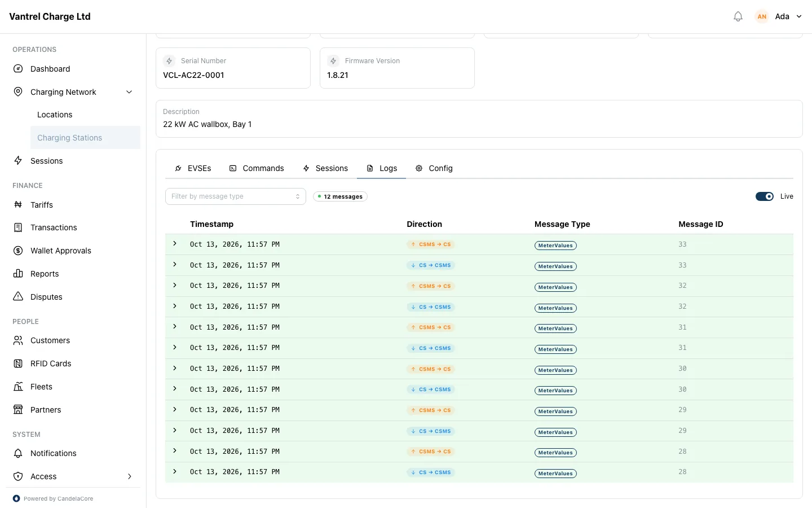Screen dimensions: 812x508
Task: Click the Disputes warning triangle icon
Action: point(18,297)
